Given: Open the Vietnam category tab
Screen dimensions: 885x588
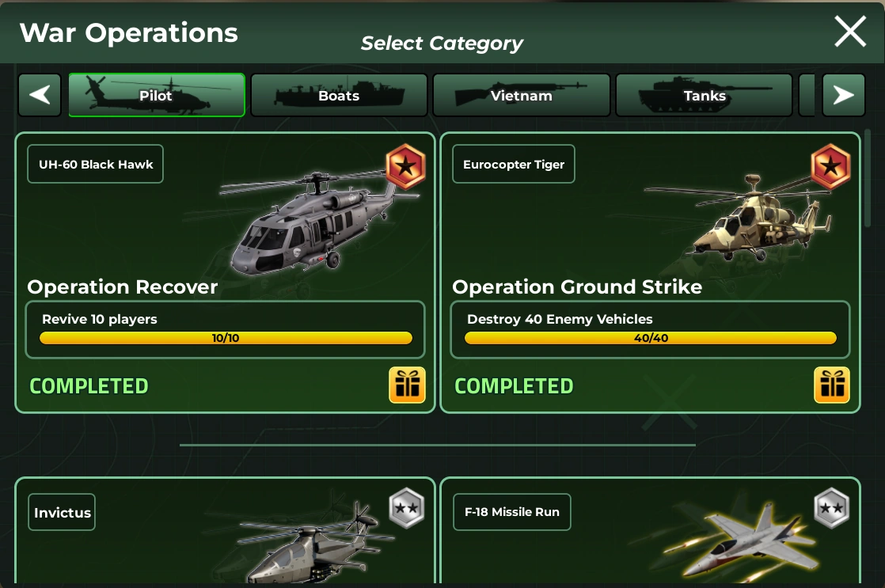Looking at the screenshot, I should tap(522, 95).
